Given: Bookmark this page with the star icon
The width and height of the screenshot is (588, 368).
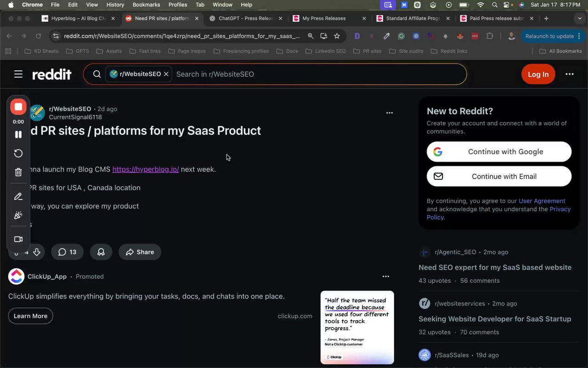Looking at the screenshot, I should [x=337, y=36].
